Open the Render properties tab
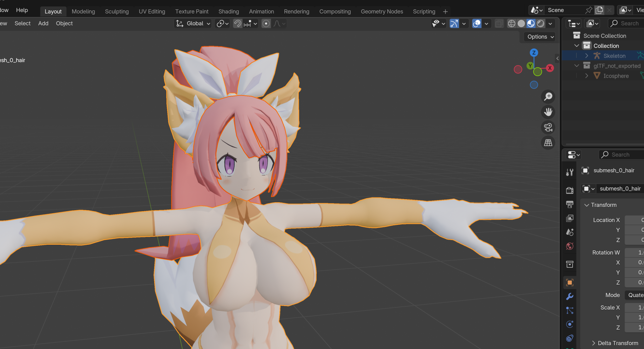This screenshot has width=644, height=349. [570, 190]
